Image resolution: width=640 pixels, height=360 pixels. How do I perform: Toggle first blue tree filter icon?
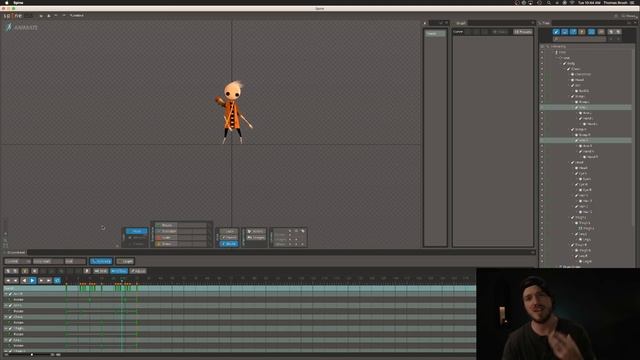coord(556,31)
